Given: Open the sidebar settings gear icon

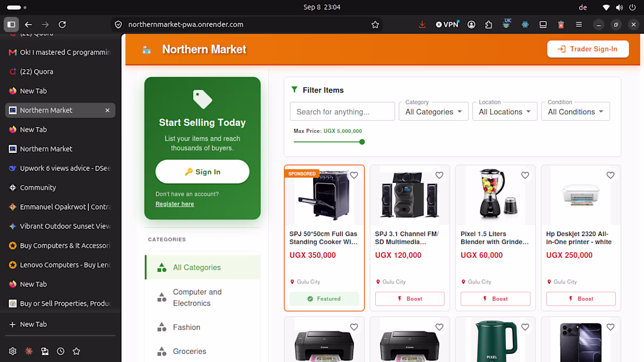Looking at the screenshot, I should (13, 351).
